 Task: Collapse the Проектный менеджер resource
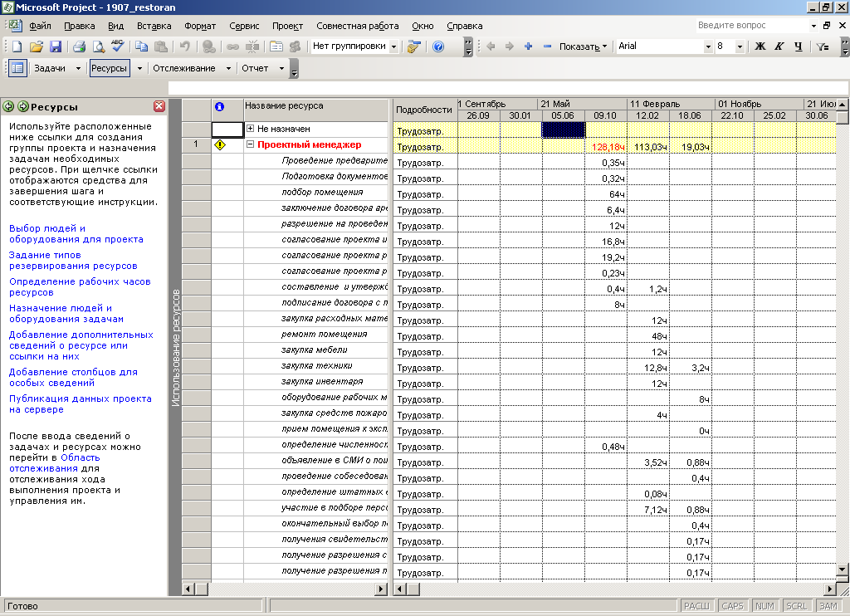[250, 144]
